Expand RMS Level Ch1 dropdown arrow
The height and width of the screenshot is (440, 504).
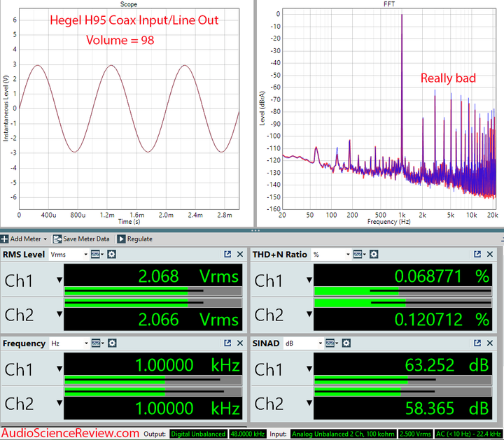[x=59, y=280]
